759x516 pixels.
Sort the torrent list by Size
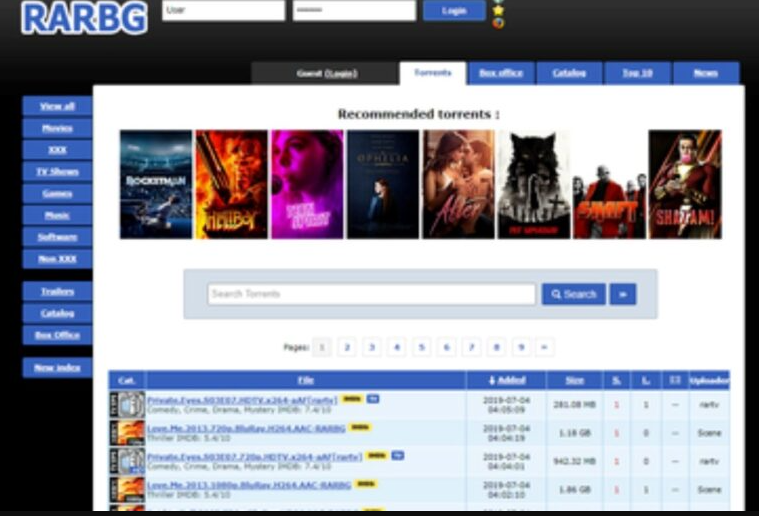click(x=574, y=380)
